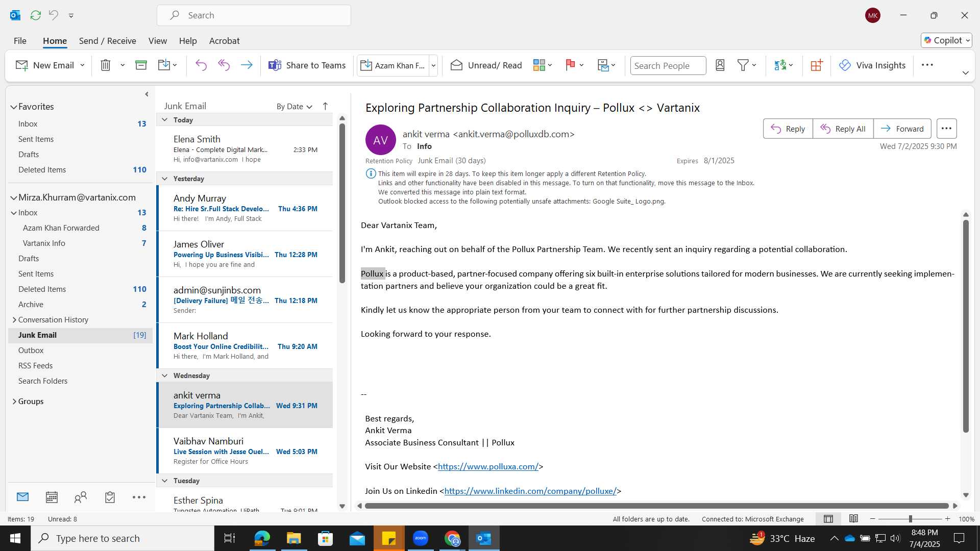
Task: Click the Translate icon in ribbon
Action: click(x=780, y=65)
